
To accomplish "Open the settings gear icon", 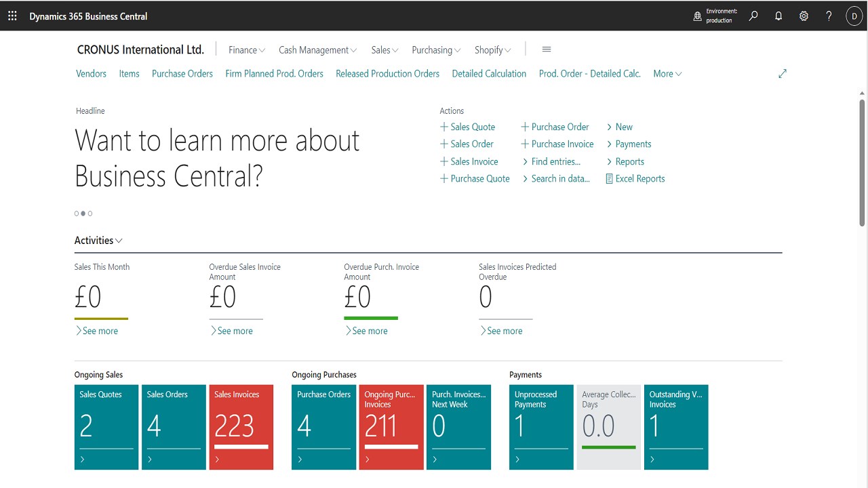I will pos(804,16).
